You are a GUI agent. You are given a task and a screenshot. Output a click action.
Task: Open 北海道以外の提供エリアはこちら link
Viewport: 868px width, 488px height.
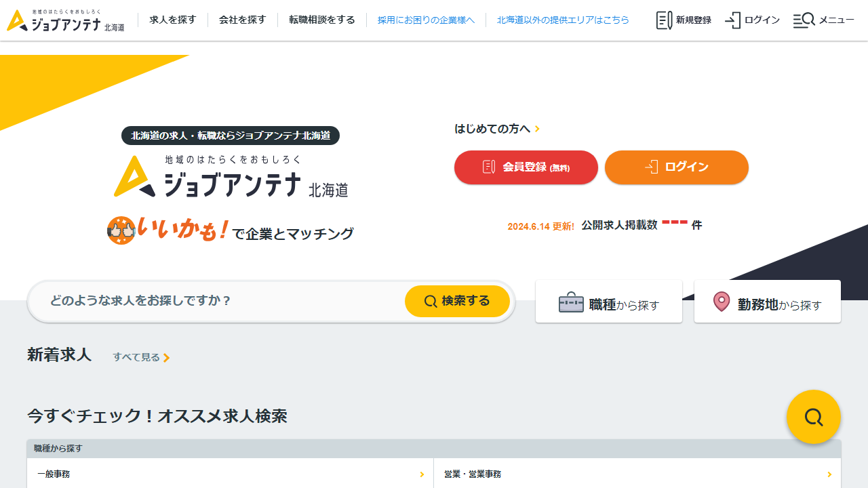pos(562,20)
